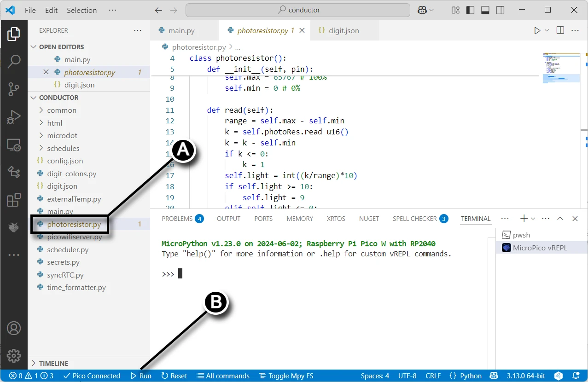This screenshot has height=382, width=588.
Task: Switch to main.py editor tab
Action: 185,30
